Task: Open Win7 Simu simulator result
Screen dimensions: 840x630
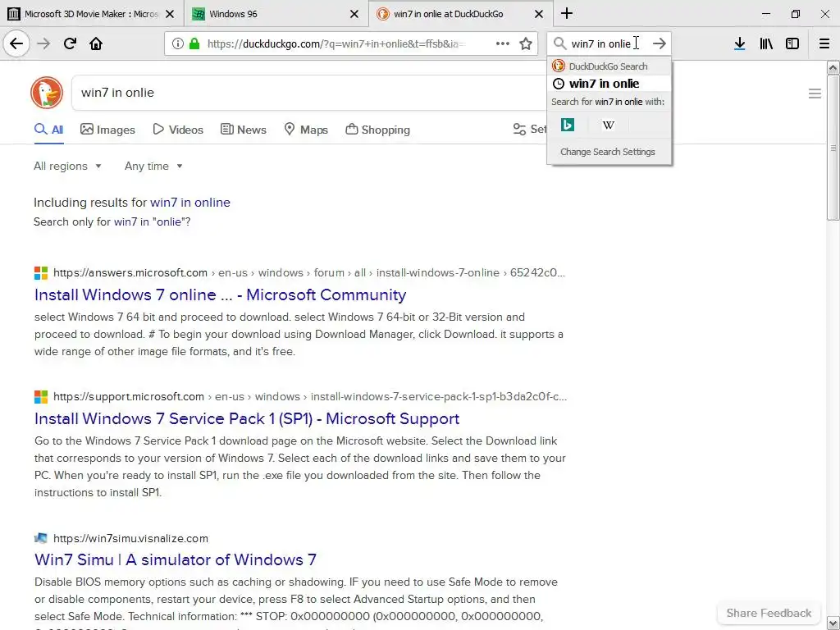Action: (176, 559)
